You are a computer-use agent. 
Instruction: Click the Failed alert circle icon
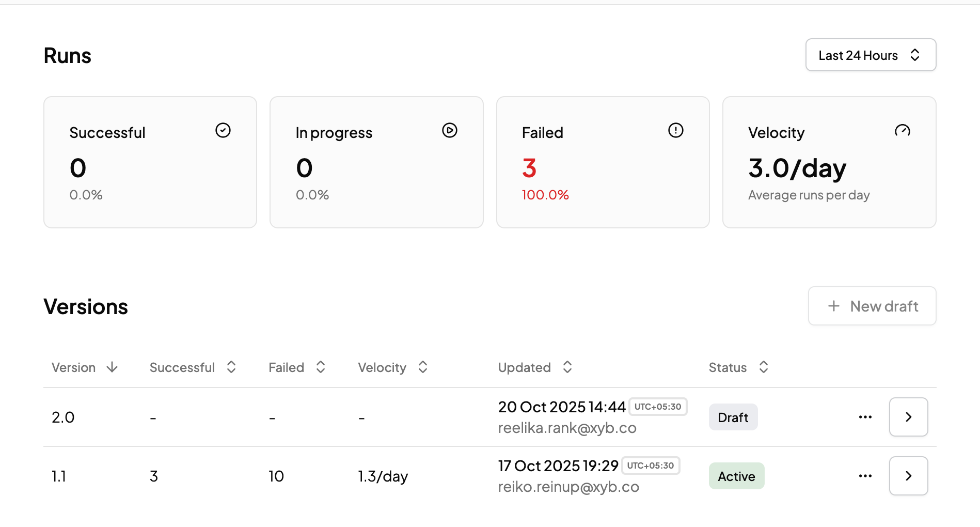coord(675,130)
